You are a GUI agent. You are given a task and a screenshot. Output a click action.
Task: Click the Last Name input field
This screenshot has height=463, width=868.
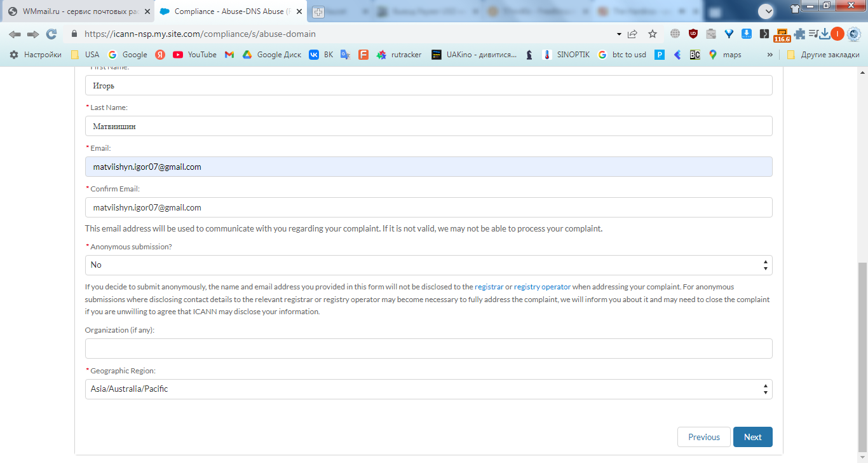tap(429, 126)
